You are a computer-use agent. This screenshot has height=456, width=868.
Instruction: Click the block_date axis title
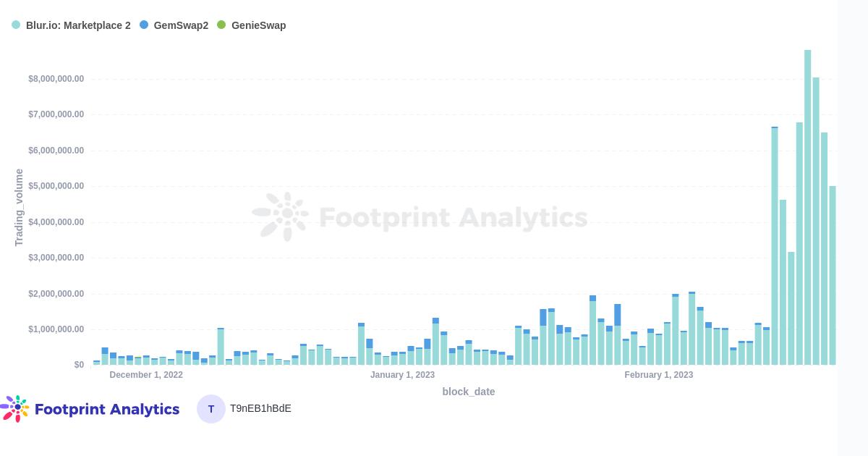(x=469, y=392)
